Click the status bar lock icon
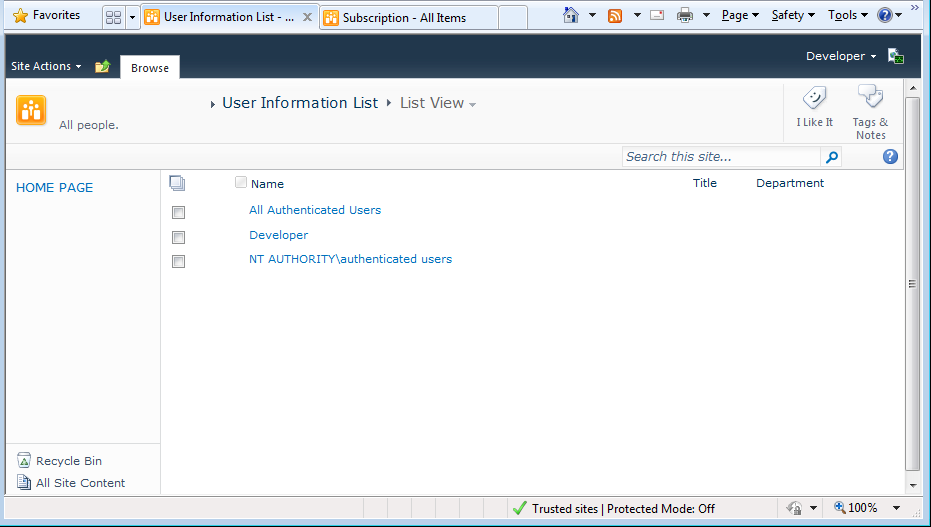 (794, 508)
